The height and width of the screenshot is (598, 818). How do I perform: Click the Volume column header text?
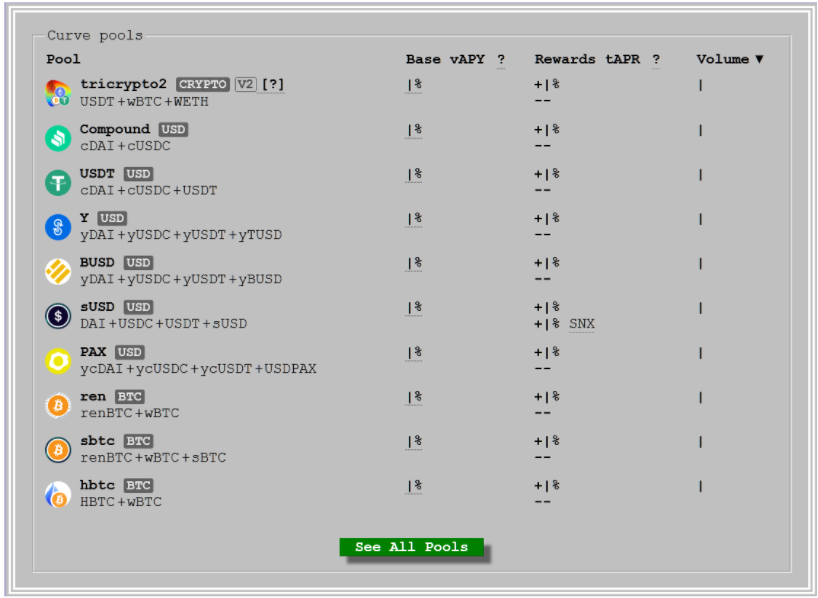[723, 59]
